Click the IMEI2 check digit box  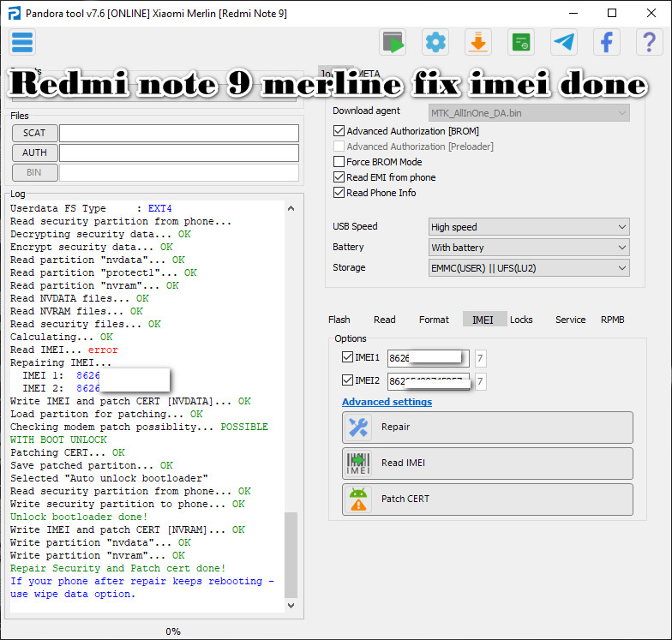click(480, 381)
